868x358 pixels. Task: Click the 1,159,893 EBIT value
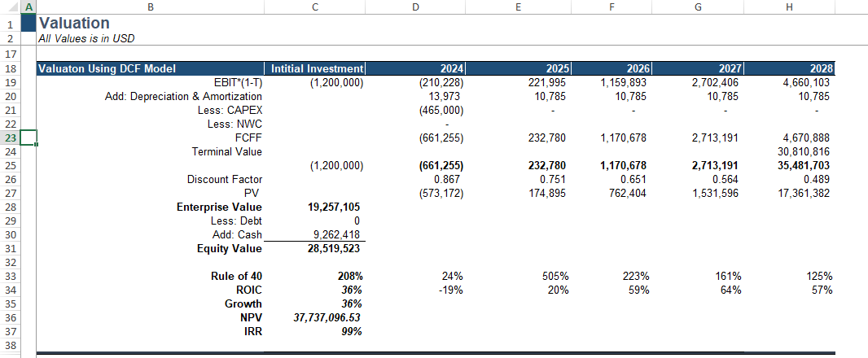tap(624, 82)
